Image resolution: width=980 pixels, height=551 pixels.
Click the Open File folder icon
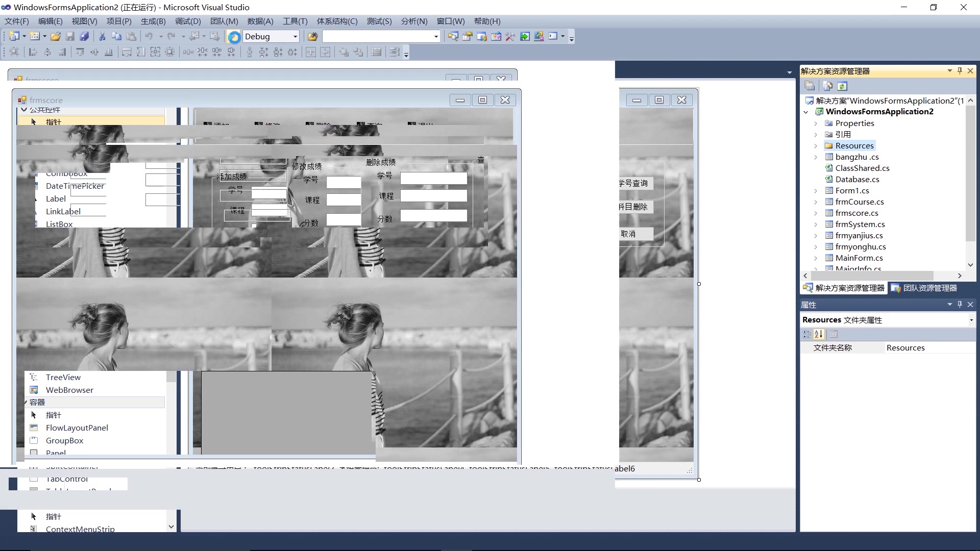[56, 36]
